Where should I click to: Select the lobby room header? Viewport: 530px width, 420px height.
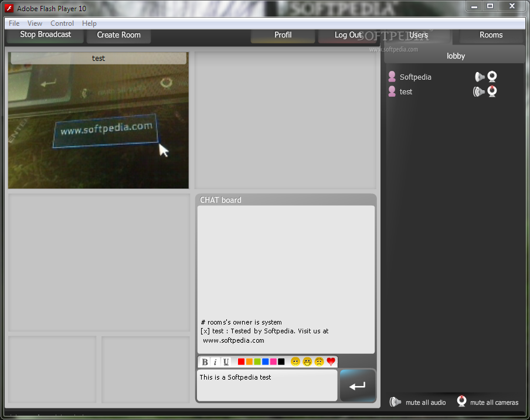pos(455,56)
